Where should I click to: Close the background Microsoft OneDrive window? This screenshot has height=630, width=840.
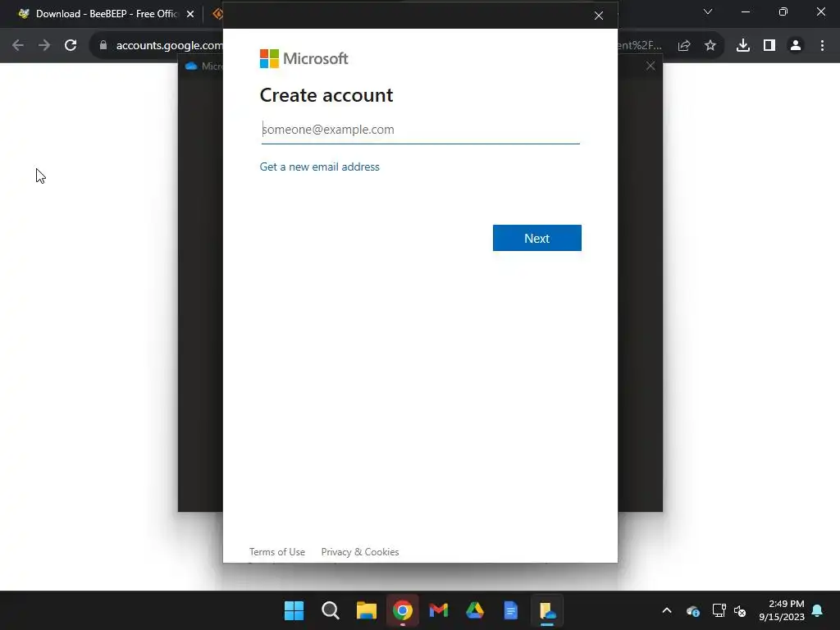pyautogui.click(x=651, y=66)
